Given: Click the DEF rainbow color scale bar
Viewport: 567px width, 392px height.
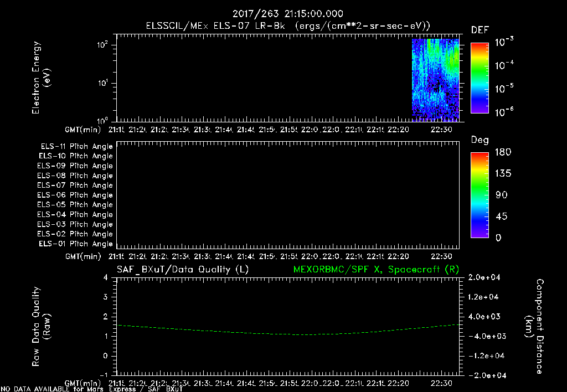Looking at the screenshot, I should tap(480, 78).
